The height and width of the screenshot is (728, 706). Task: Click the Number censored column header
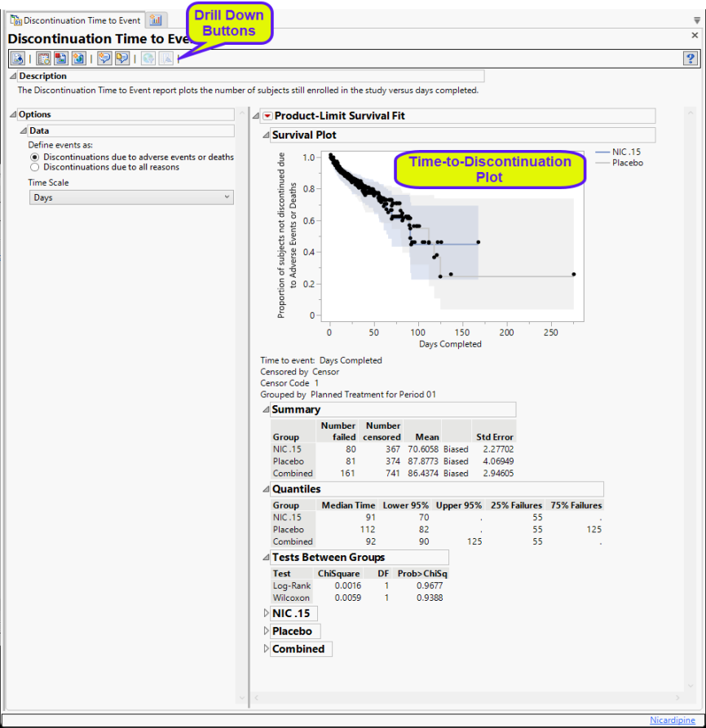382,431
